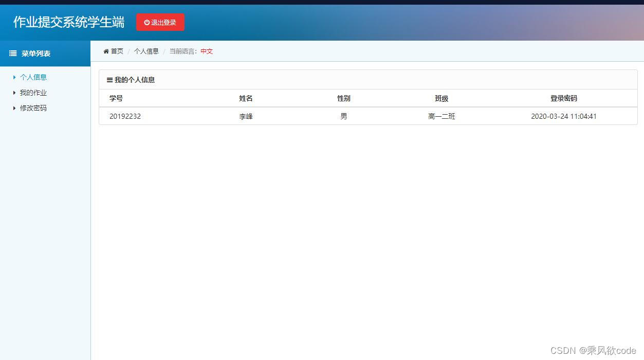The width and height of the screenshot is (644, 360).
Task: Click the 当前语言 label in breadcrumb
Action: (x=183, y=51)
